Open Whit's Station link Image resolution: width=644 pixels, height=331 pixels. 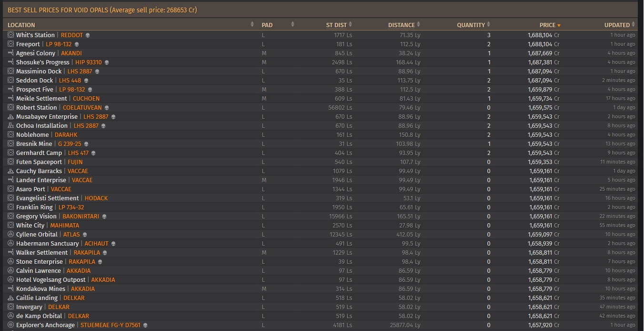(x=35, y=35)
